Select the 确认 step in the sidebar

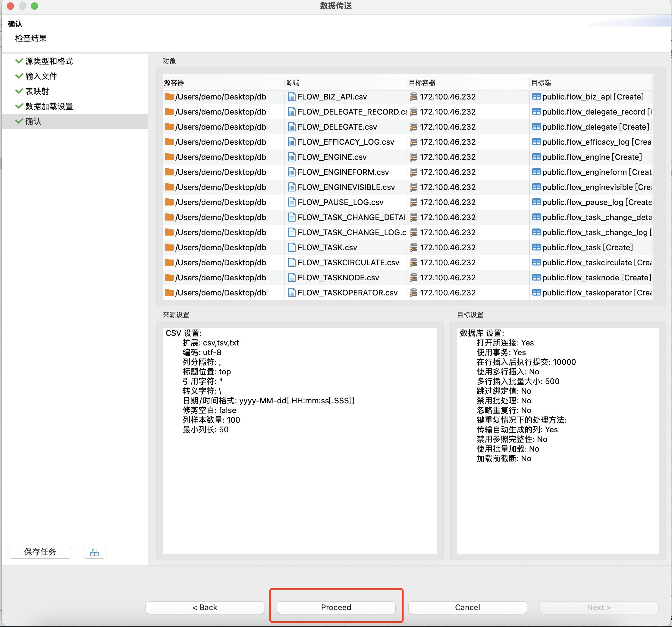pos(33,121)
